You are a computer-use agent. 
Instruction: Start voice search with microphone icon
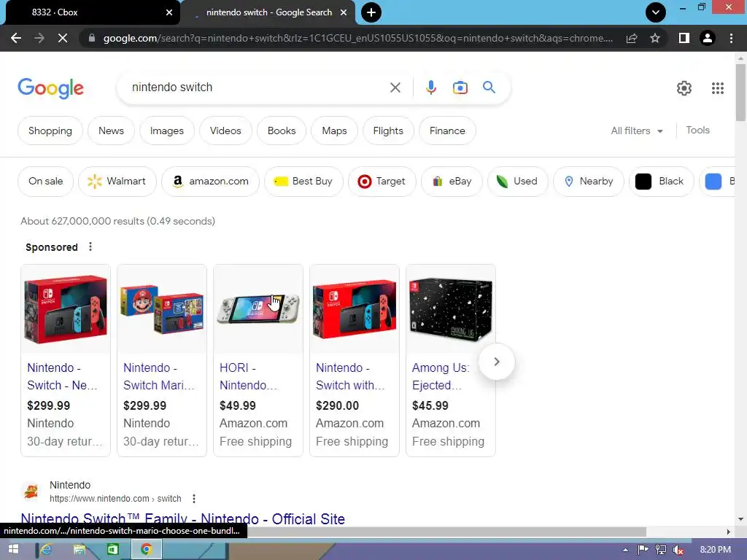click(431, 87)
